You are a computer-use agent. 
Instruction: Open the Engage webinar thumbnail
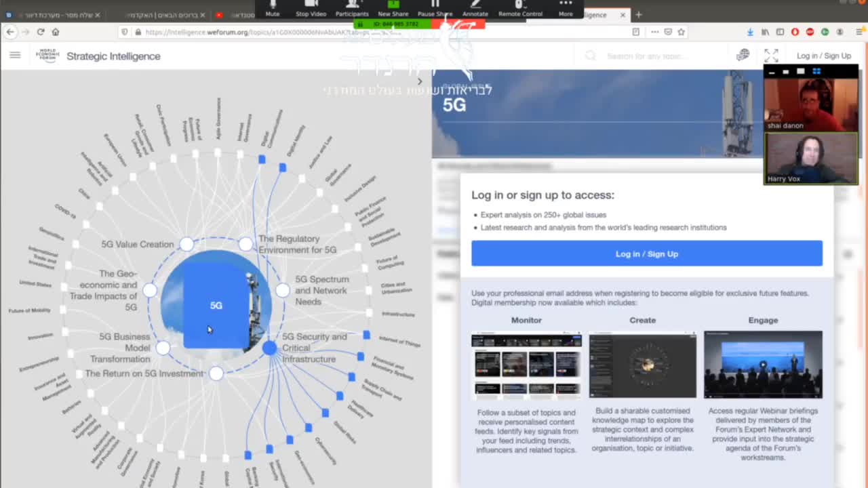coord(763,364)
